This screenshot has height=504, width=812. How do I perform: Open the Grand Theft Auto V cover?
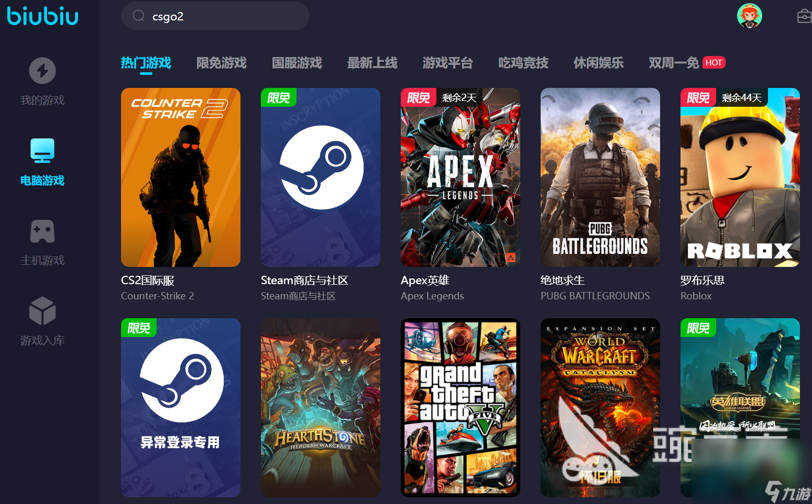point(460,407)
